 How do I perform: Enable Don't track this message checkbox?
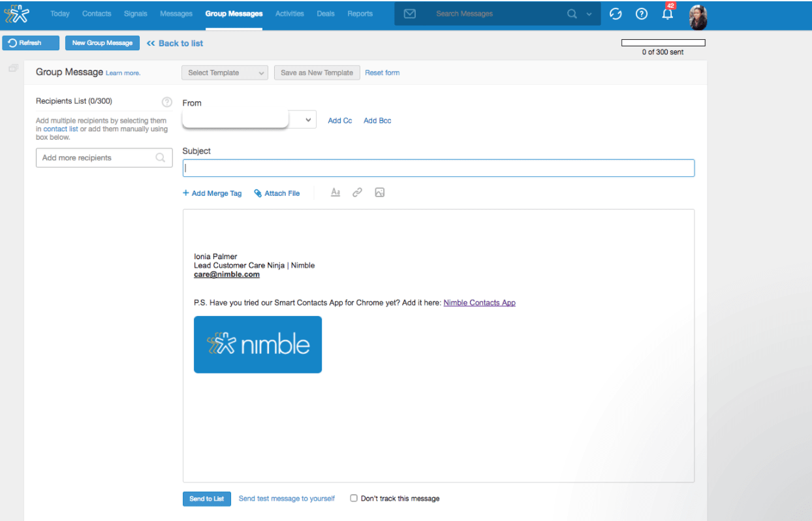click(x=354, y=498)
